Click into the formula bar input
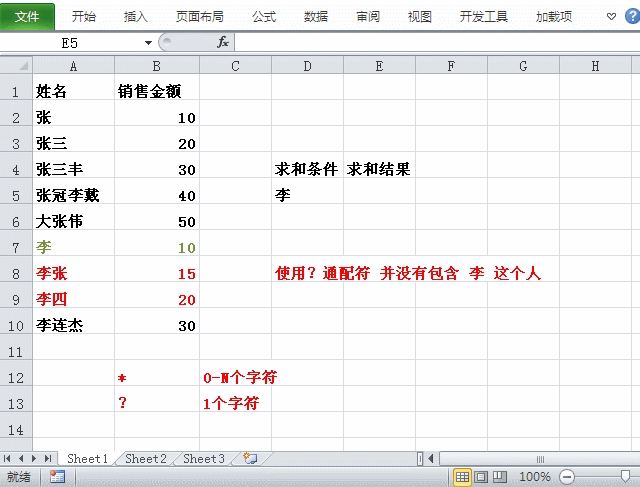This screenshot has height=487, width=640. (x=437, y=42)
